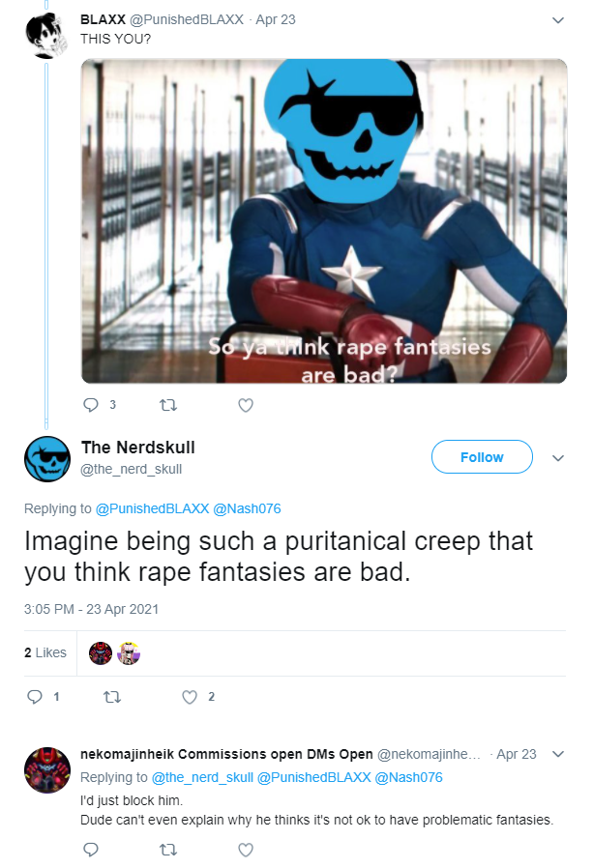Reply to nekomajinheik's comment
The image size is (593, 868).
coord(91,850)
